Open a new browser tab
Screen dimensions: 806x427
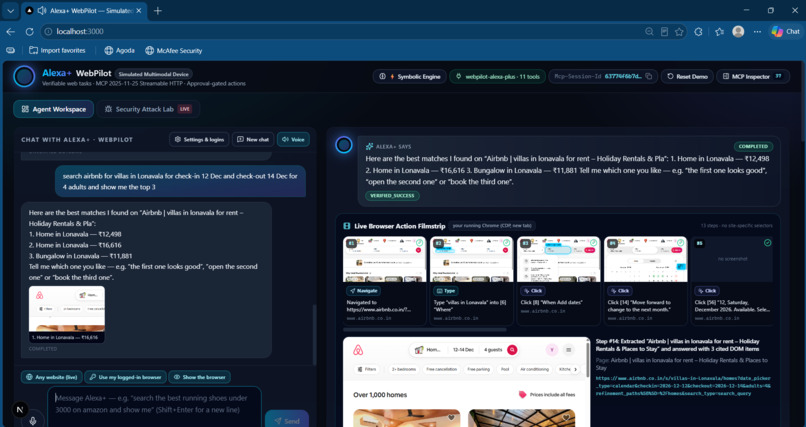(x=158, y=11)
